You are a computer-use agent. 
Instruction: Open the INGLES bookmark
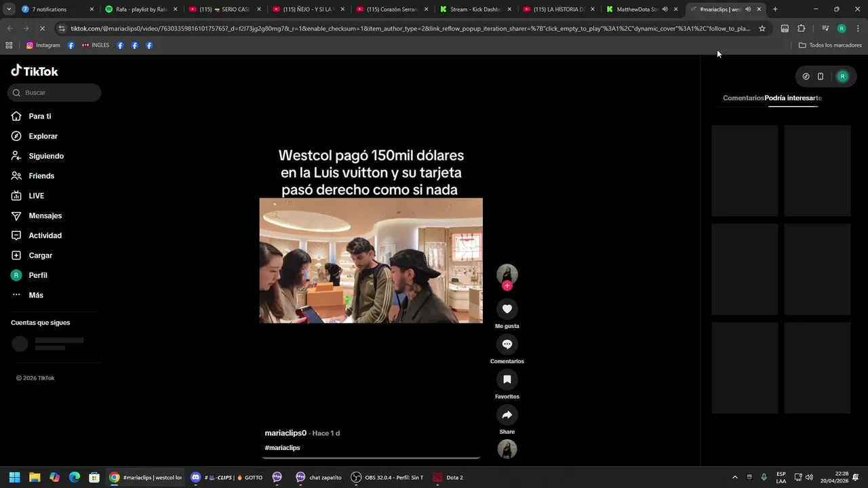[95, 45]
